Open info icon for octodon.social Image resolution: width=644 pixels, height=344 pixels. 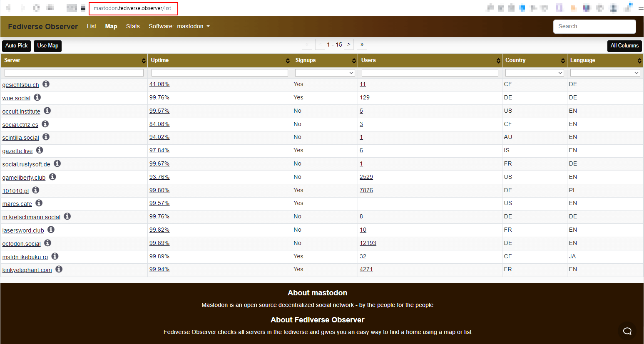coord(48,243)
